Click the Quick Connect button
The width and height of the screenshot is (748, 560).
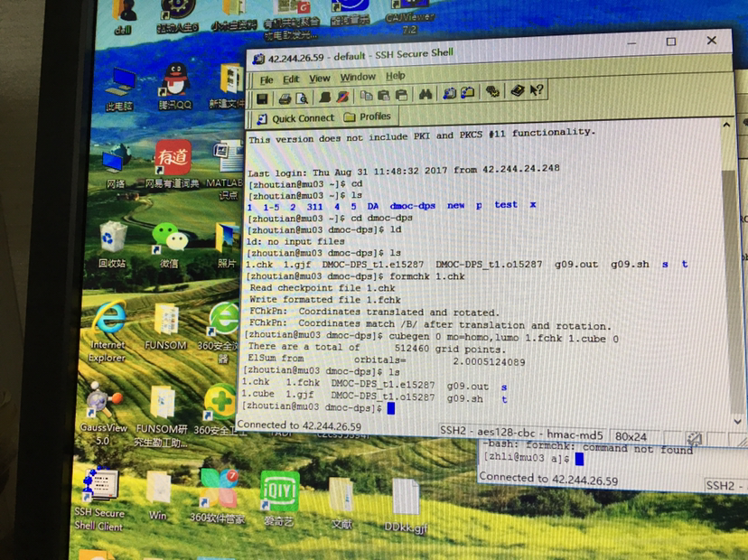tap(295, 118)
